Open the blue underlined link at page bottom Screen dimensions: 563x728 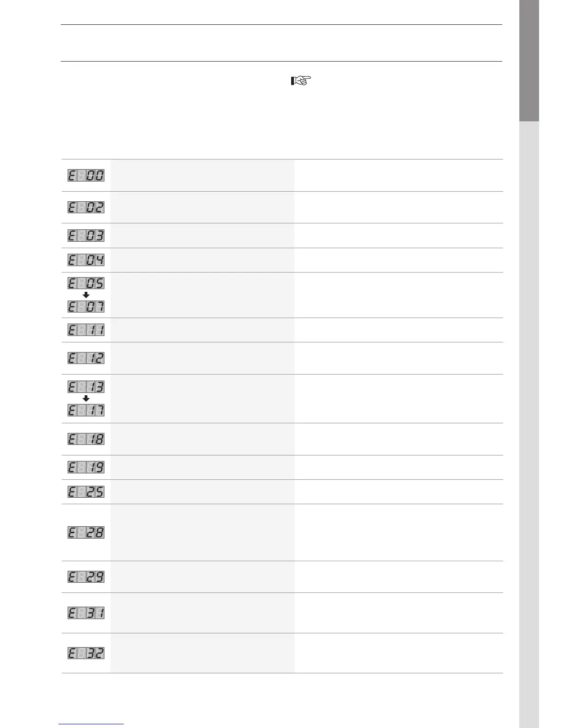(92, 724)
